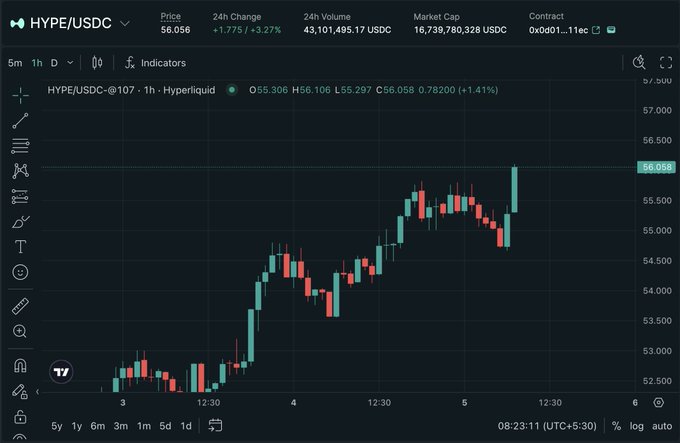Toggle stay in drawing mode
The height and width of the screenshot is (443, 680).
(20, 391)
